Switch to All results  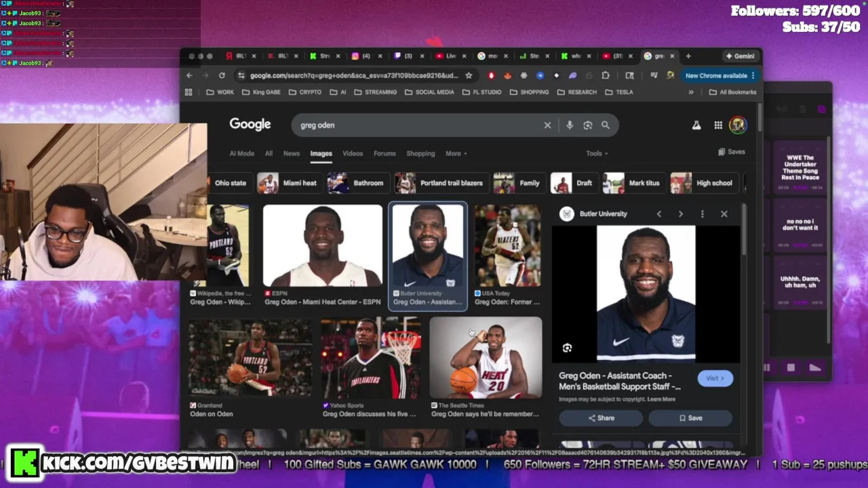tap(269, 154)
